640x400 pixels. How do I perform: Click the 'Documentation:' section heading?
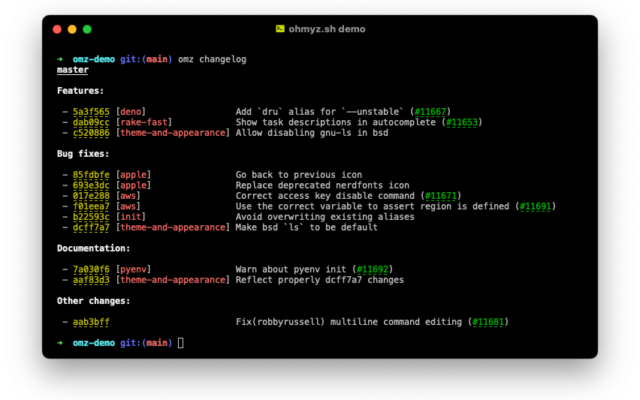tap(93, 248)
